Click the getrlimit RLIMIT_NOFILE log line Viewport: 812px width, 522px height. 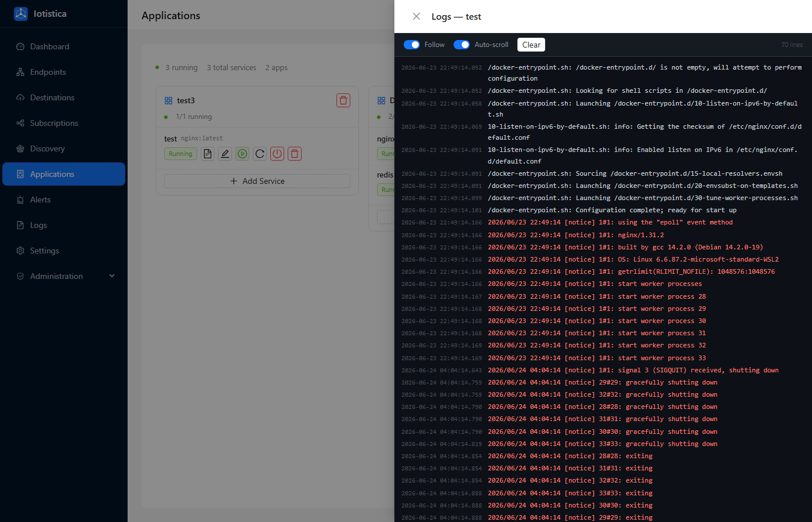click(x=601, y=271)
